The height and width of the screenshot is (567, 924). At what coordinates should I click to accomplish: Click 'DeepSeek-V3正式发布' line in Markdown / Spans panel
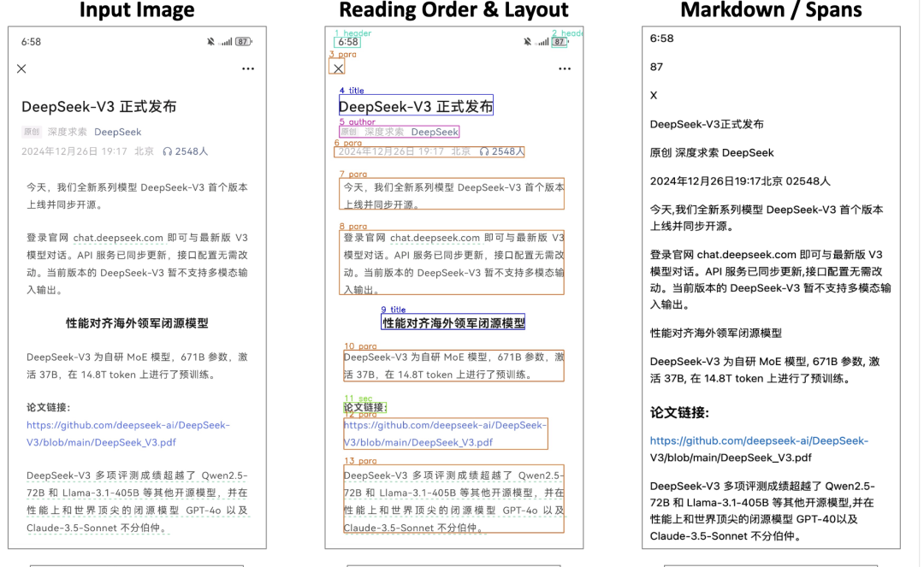707,124
